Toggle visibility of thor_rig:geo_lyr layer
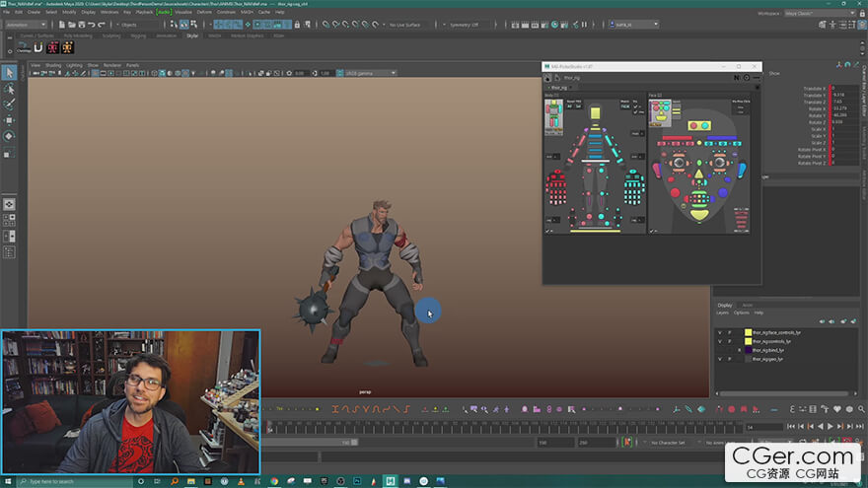This screenshot has height=488, width=868. 719,360
